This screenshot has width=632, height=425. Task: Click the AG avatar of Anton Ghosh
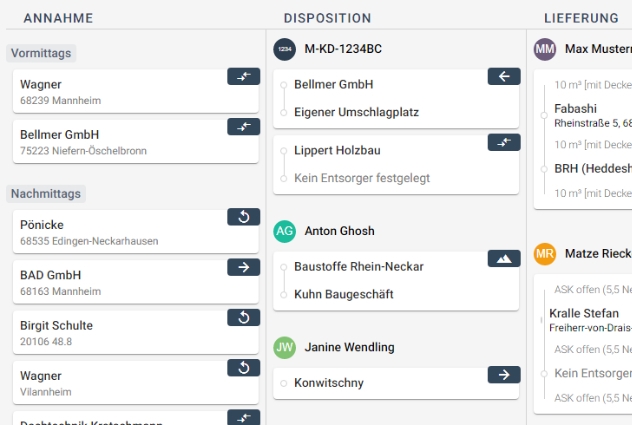(x=285, y=231)
